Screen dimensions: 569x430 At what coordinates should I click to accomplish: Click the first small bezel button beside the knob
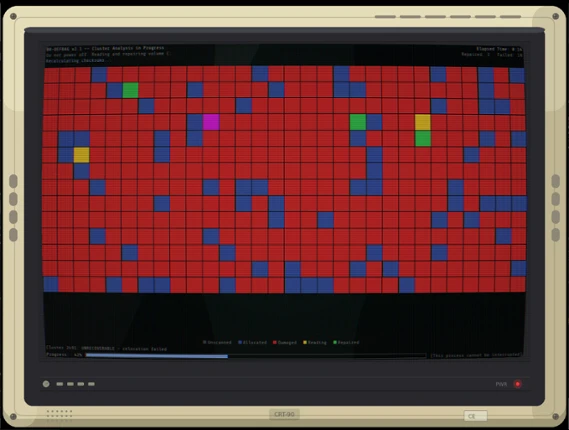[x=60, y=384]
